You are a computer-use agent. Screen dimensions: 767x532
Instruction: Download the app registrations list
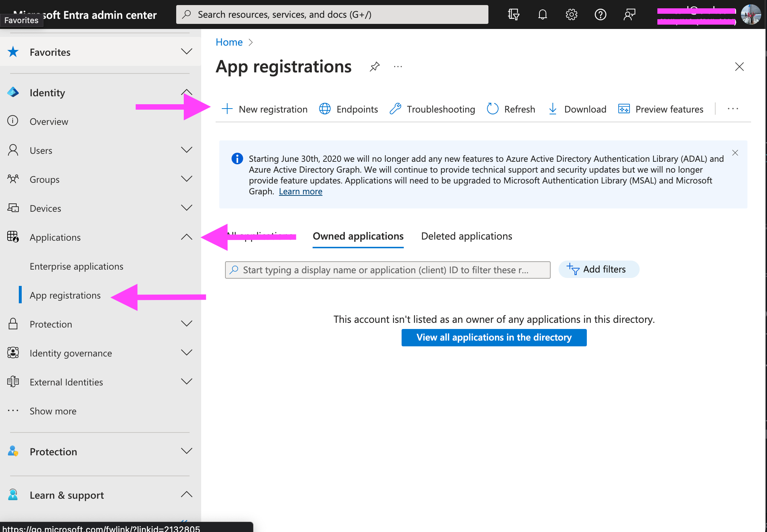pyautogui.click(x=577, y=109)
